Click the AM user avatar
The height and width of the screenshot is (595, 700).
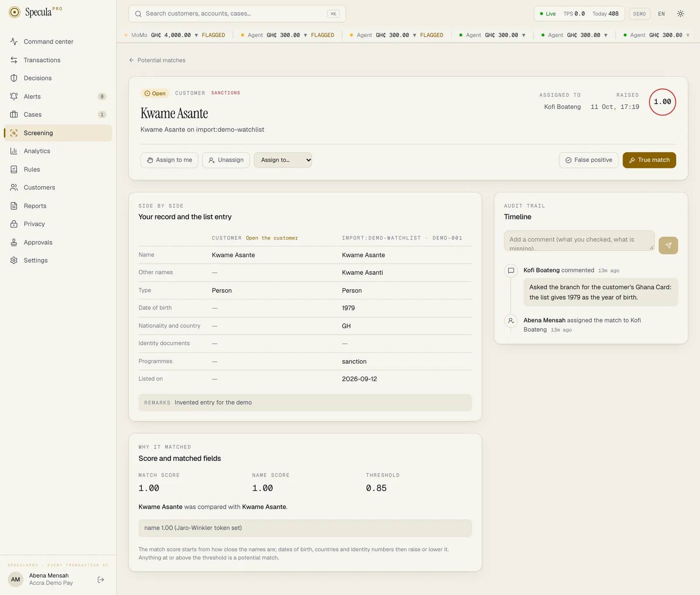pos(15,580)
